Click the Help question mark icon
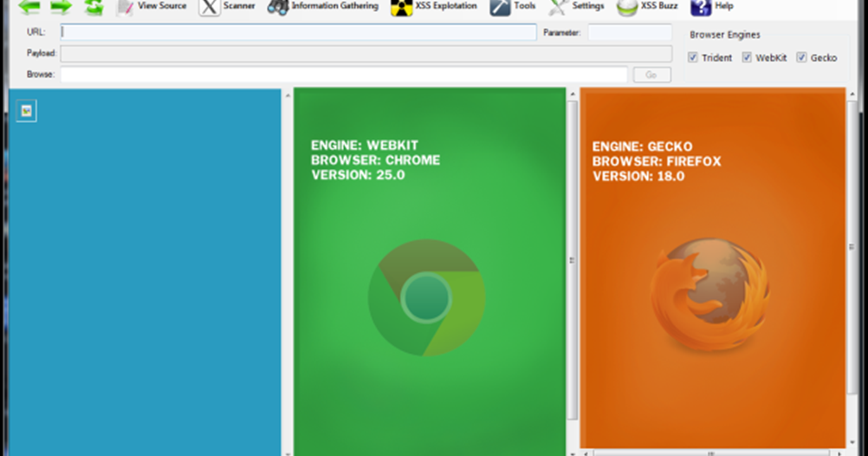 700,7
